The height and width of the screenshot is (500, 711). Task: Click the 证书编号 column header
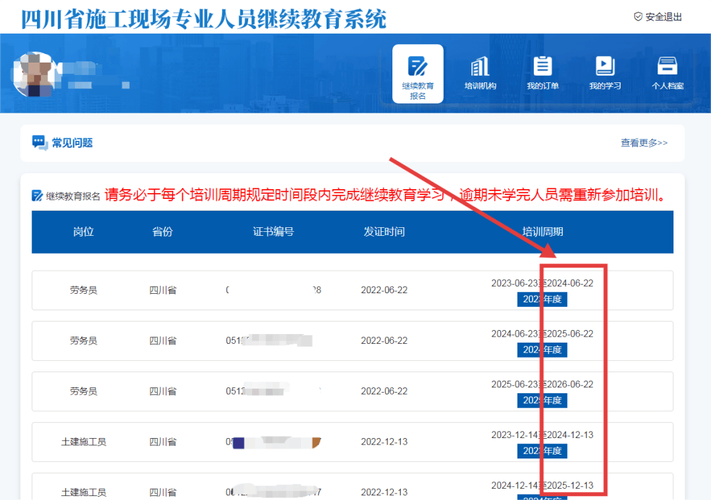[x=273, y=232]
